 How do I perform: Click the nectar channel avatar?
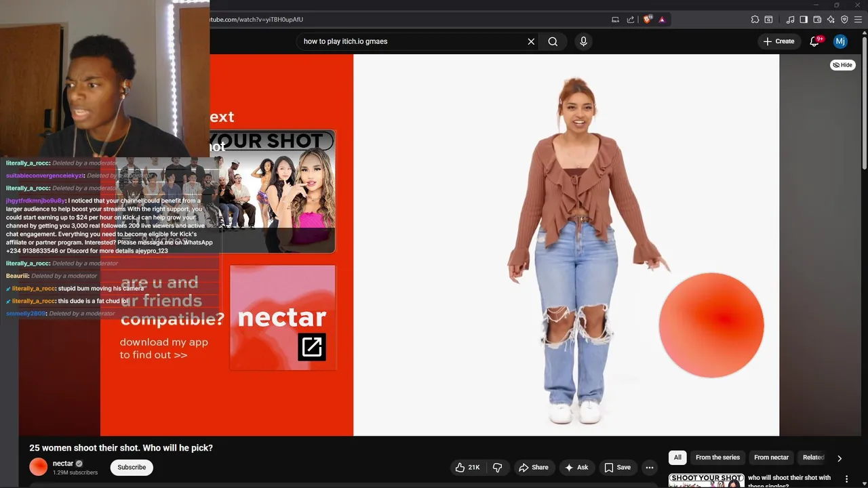(39, 467)
